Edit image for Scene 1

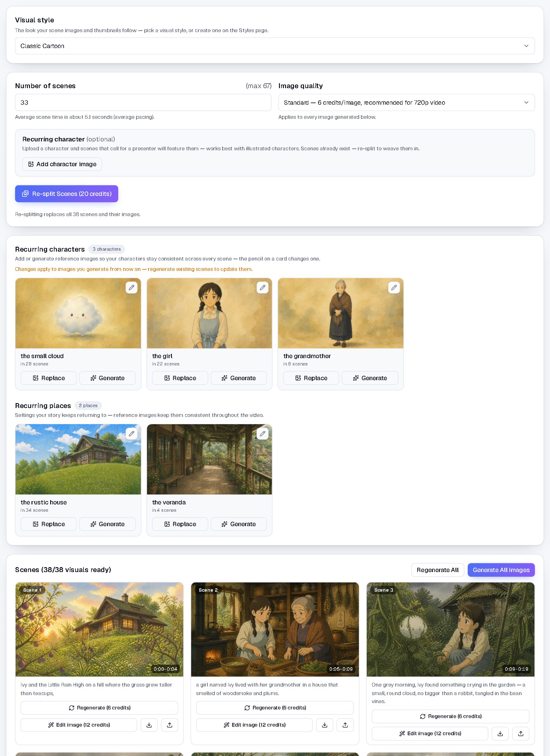(79, 725)
